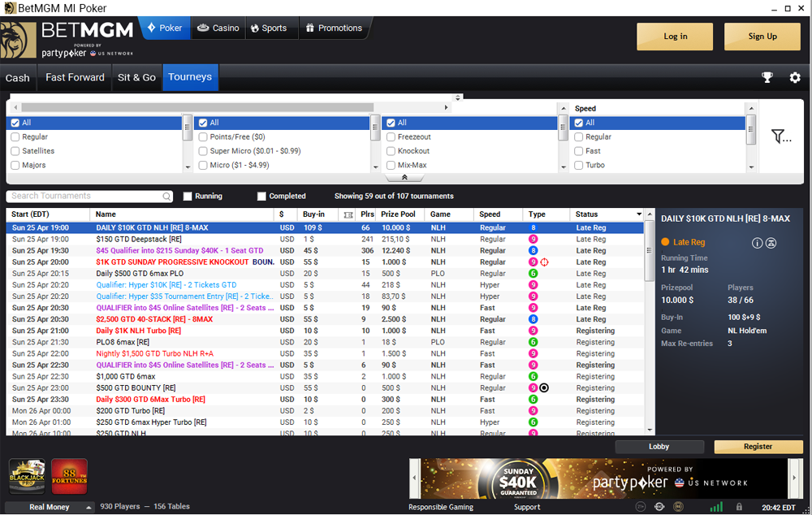Click the orange Late Reg status dot
Screen dimensions: 812x515
click(x=666, y=242)
